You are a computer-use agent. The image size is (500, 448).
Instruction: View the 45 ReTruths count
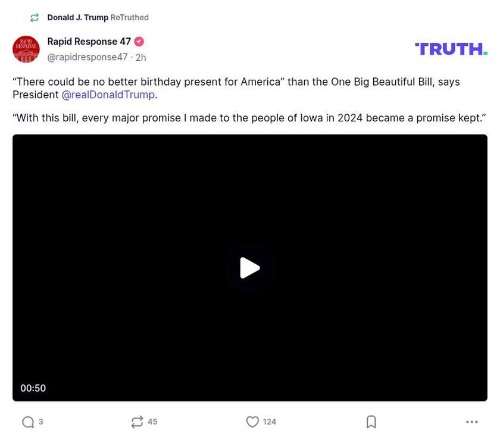(x=152, y=421)
